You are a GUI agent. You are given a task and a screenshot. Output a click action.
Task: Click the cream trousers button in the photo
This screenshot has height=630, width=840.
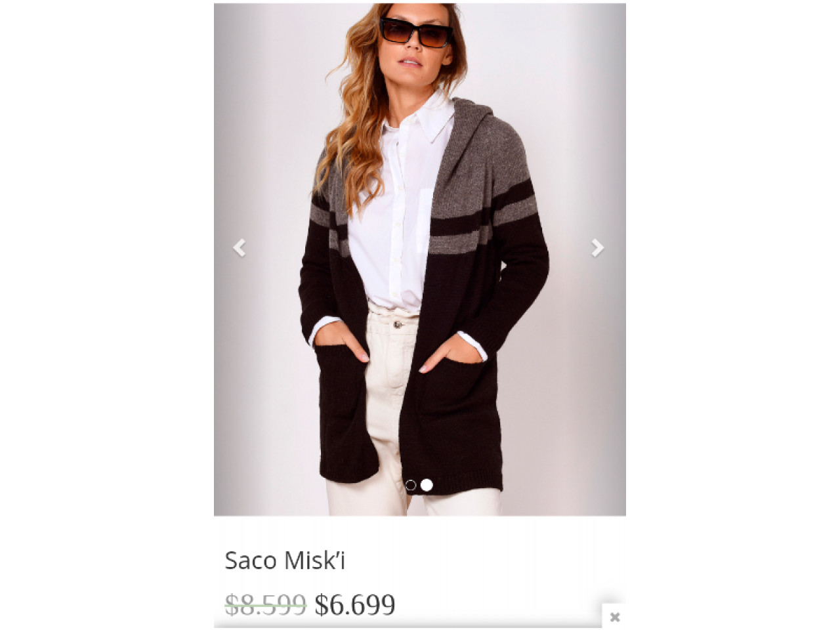396,324
